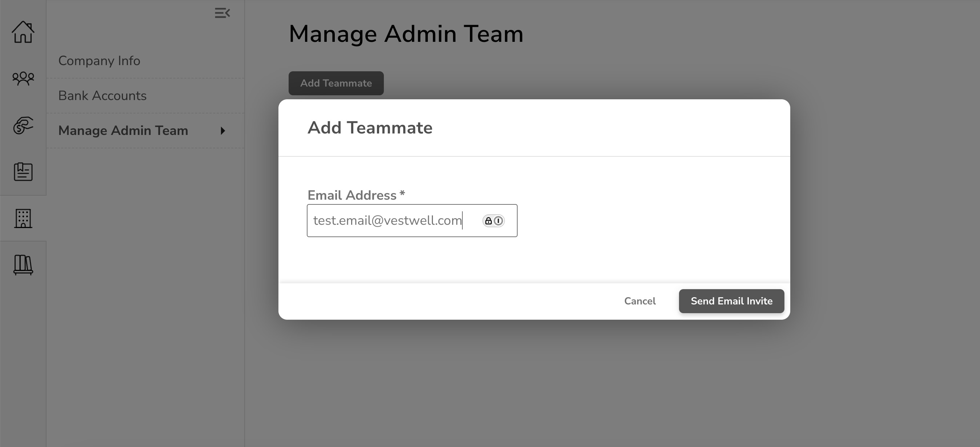Select the company building sidebar icon
This screenshot has width=980, height=447.
23,219
